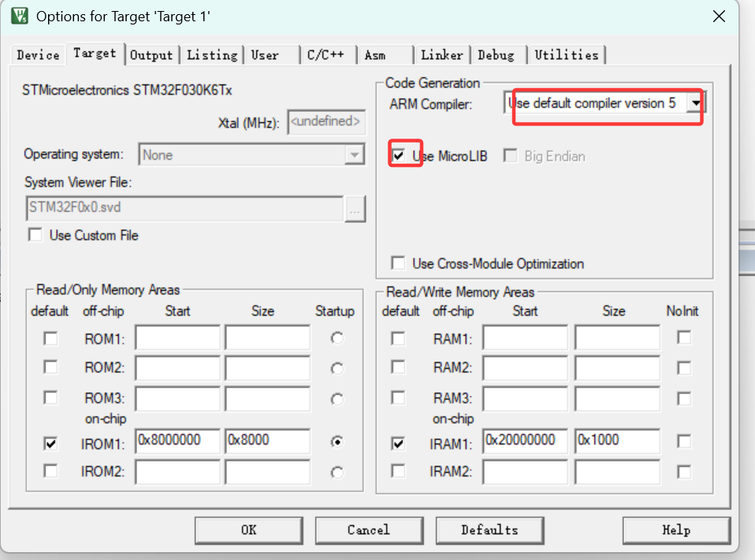Close the Options for Target dialog
This screenshot has height=560, width=755.
pyautogui.click(x=719, y=16)
